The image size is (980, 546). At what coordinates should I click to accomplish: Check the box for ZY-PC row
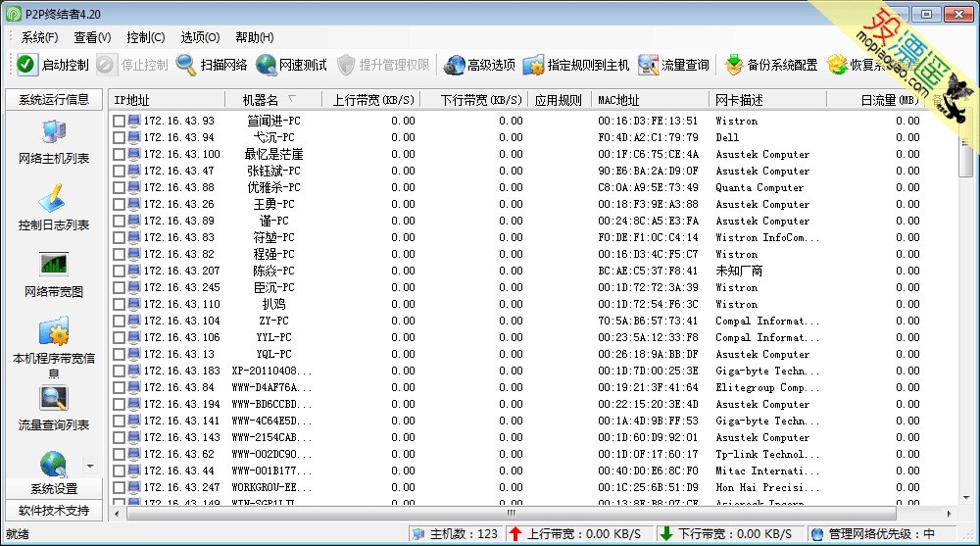(x=119, y=321)
